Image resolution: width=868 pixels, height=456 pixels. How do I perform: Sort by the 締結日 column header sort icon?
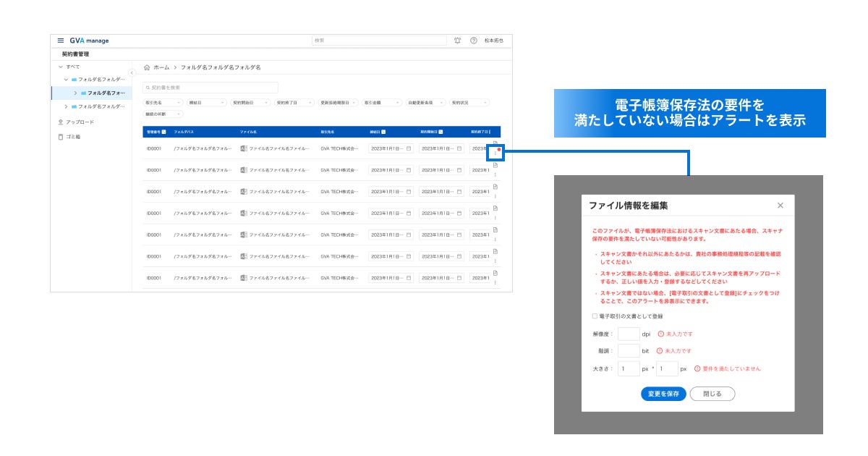(383, 132)
